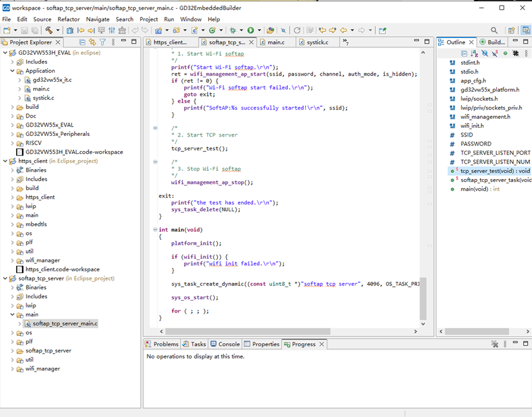Screen dimensions: 532x417
Task: Switch to the systick.c editor tab
Action: [x=317, y=42]
